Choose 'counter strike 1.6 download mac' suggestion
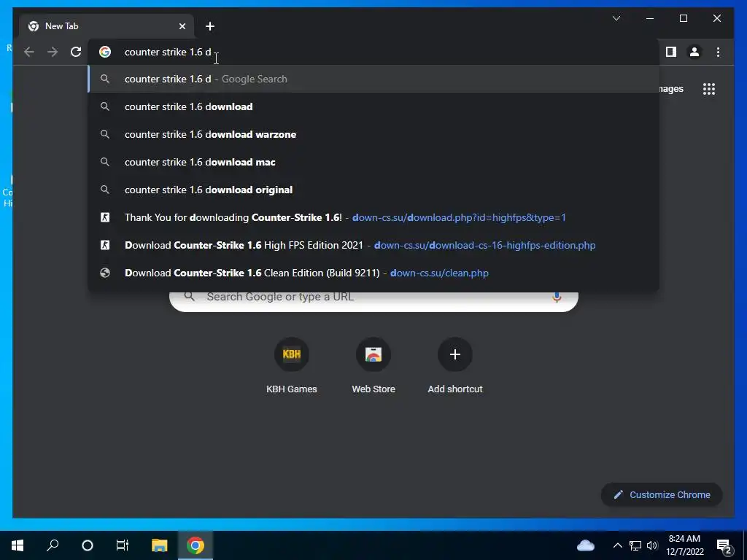The image size is (747, 560). coord(373,162)
